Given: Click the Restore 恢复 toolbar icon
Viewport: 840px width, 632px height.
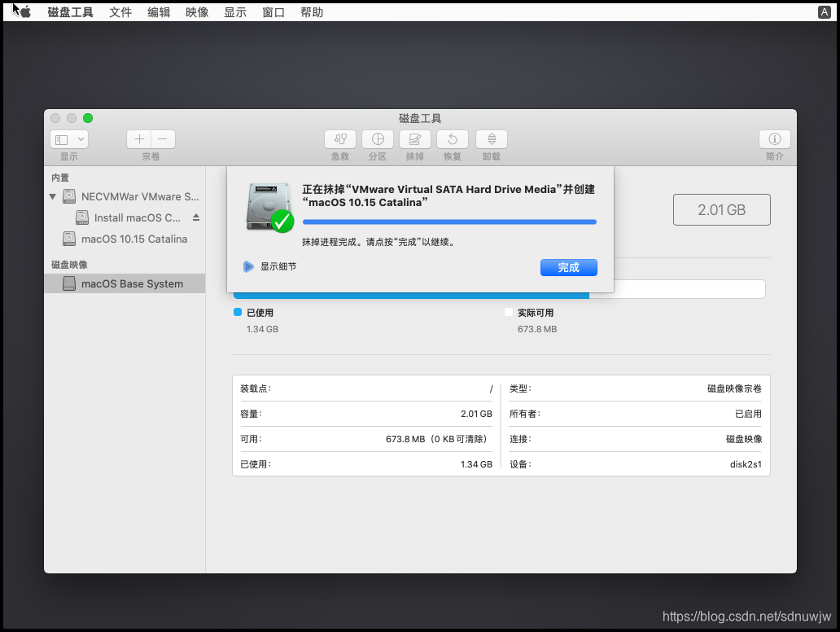Looking at the screenshot, I should [x=453, y=139].
